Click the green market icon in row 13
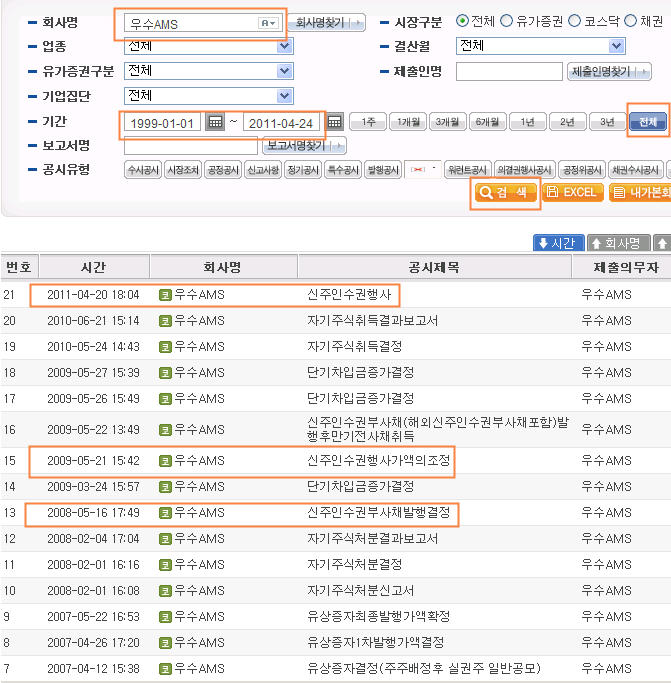Image resolution: width=671 pixels, height=683 pixels. tap(165, 513)
